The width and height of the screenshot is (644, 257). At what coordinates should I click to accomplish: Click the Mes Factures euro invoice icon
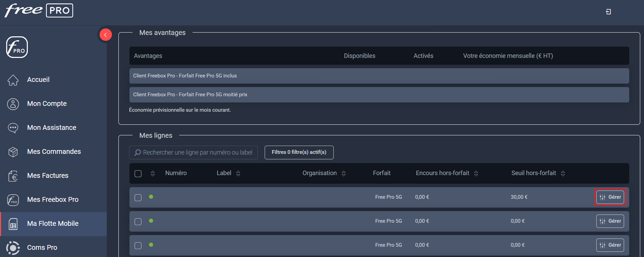[x=13, y=176]
